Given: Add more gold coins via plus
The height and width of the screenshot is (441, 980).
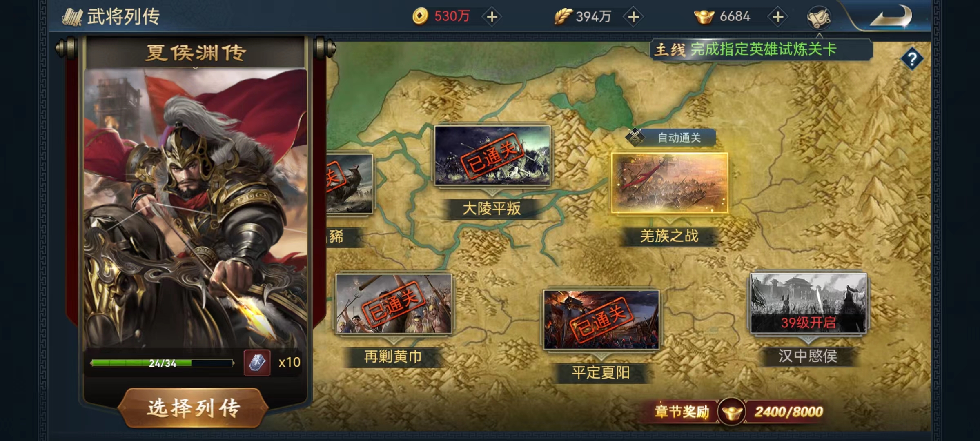Looking at the screenshot, I should point(492,17).
